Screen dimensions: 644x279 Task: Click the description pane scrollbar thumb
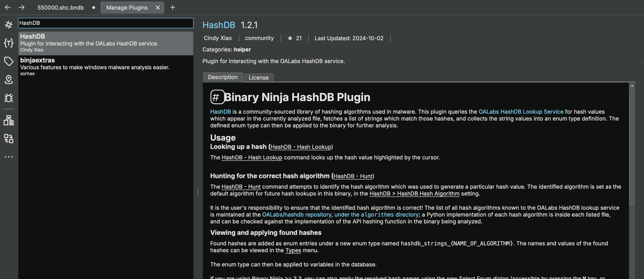coord(632,147)
